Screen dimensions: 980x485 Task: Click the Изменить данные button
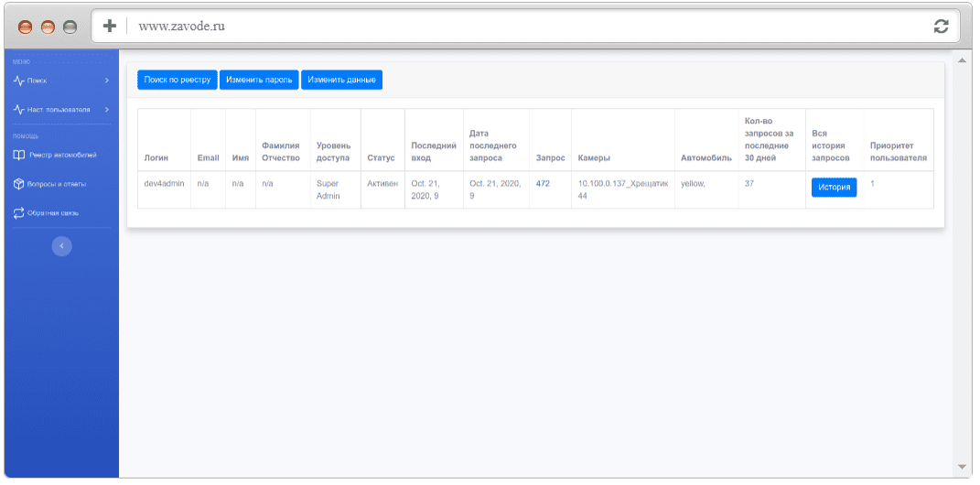(342, 80)
